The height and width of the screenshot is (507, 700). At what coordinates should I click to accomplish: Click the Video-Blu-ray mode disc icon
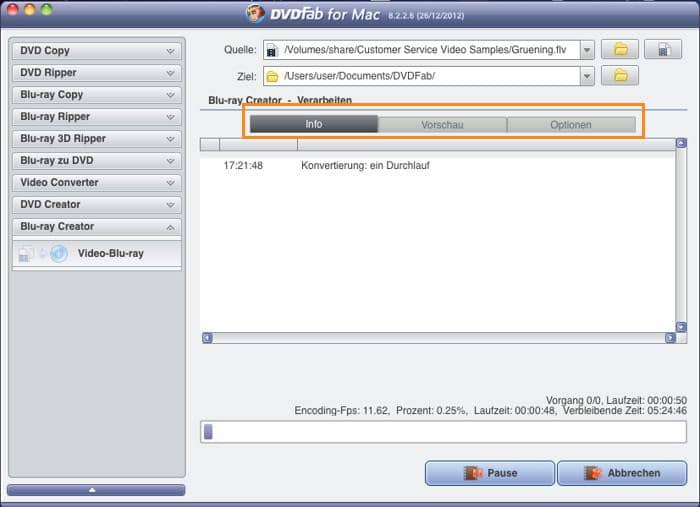click(x=59, y=254)
